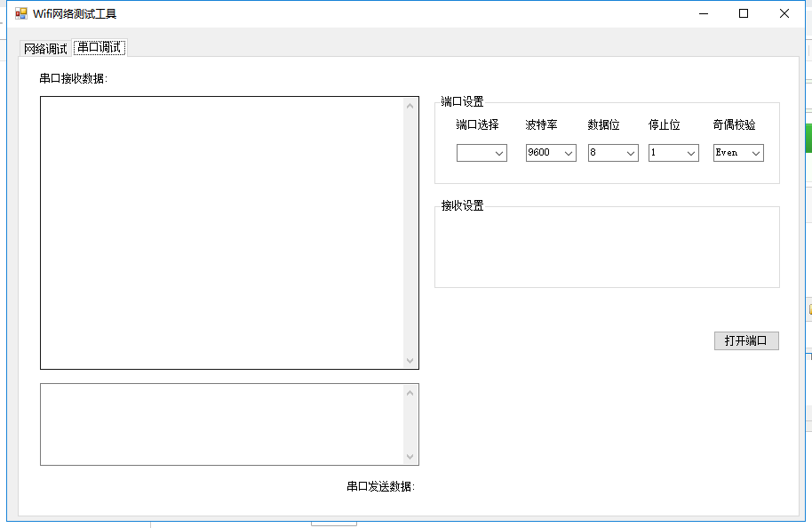Open the 数据位 dropdown showing 8
Image resolution: width=812 pixels, height=528 pixels.
tap(613, 153)
